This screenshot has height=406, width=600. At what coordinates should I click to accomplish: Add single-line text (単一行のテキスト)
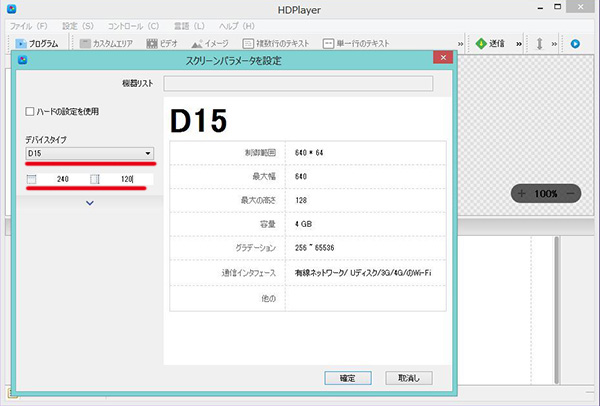pyautogui.click(x=356, y=43)
